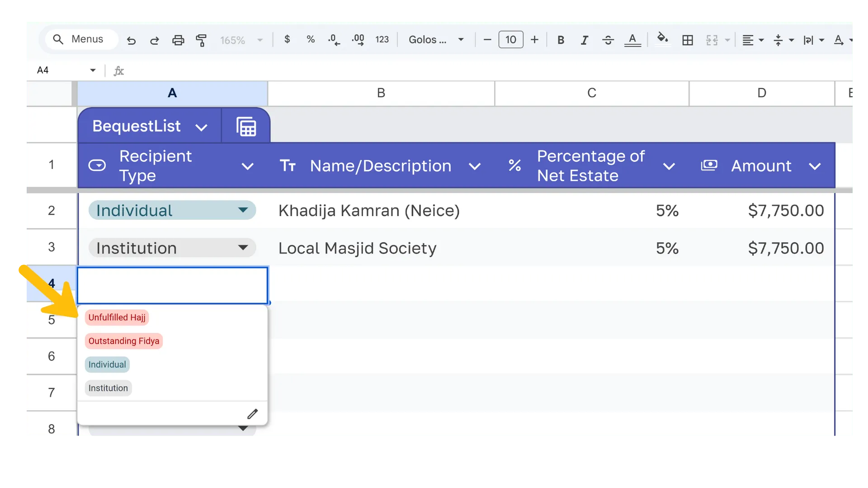The width and height of the screenshot is (868, 488).
Task: Click the Undo arrow icon
Action: (x=131, y=40)
